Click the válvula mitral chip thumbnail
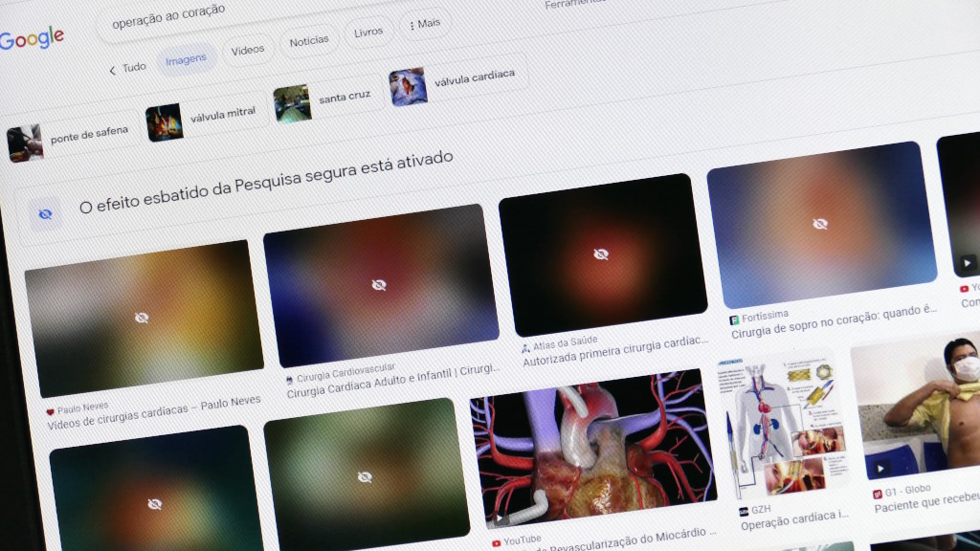The height and width of the screenshot is (551, 980). (165, 122)
